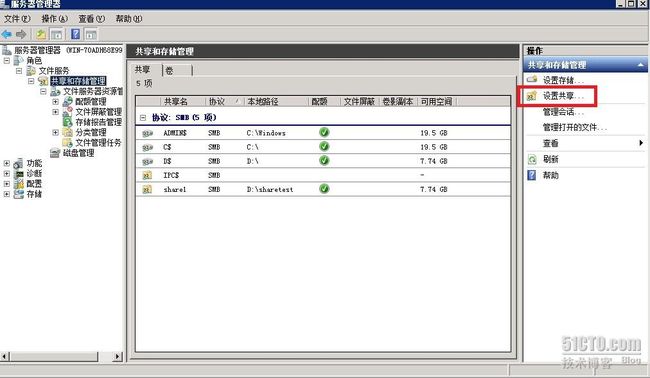Sort by 配额 column header

pyautogui.click(x=325, y=102)
